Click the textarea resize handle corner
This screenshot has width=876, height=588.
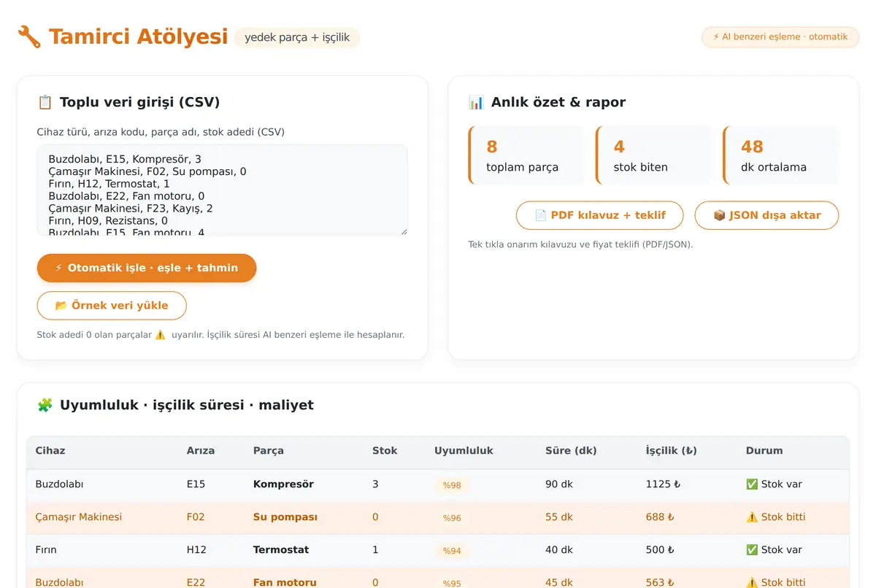(x=403, y=231)
